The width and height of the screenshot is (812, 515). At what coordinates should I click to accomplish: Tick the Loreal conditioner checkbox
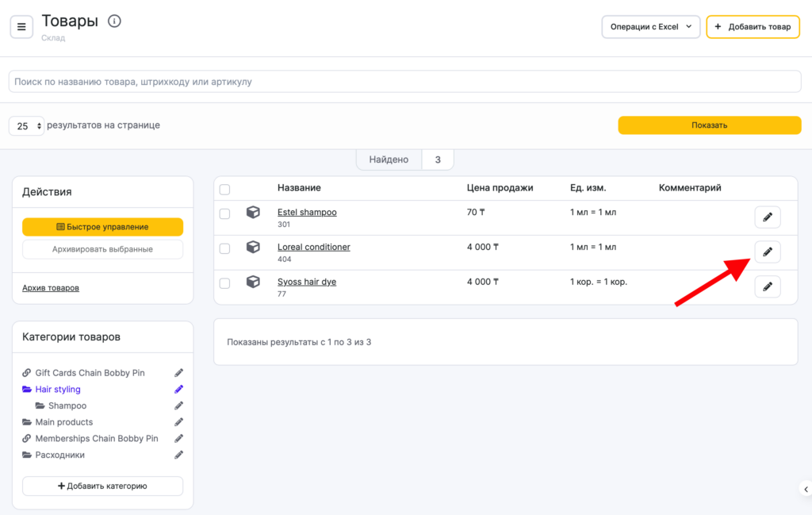[224, 248]
